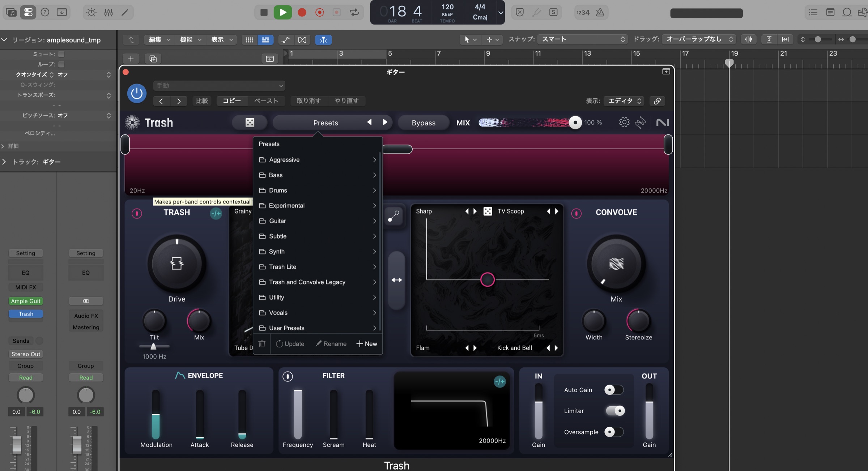Disable the Limiter switch
This screenshot has width=868, height=471.
coord(615,411)
